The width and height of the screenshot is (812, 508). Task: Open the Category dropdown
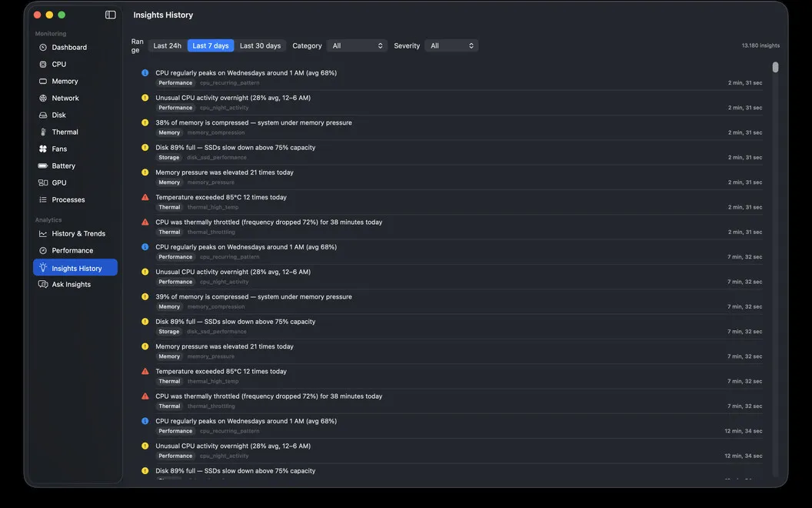point(357,45)
